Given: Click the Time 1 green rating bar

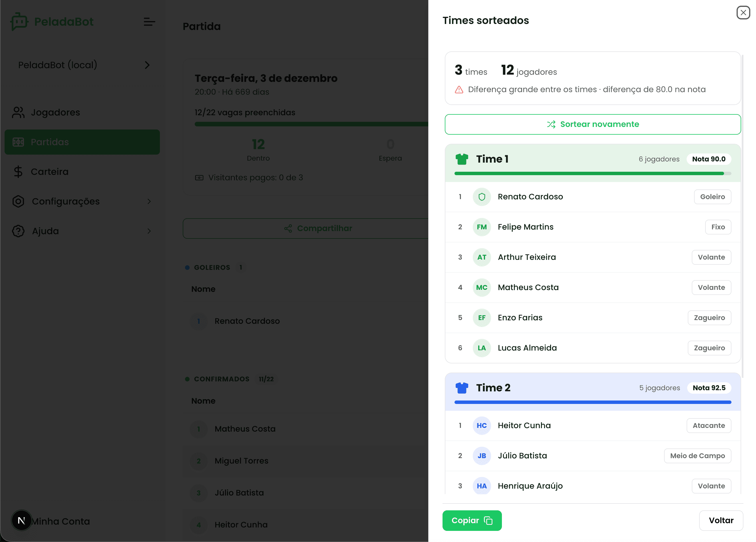Looking at the screenshot, I should coord(593,173).
